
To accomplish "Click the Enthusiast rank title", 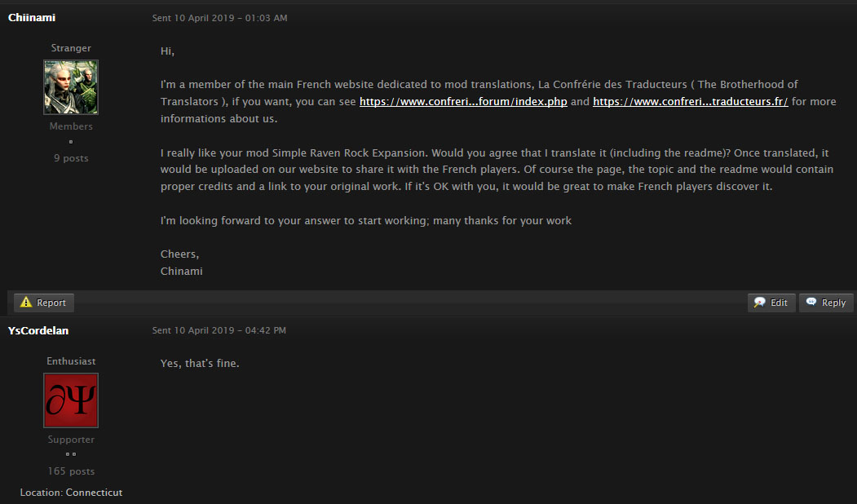I will [71, 361].
